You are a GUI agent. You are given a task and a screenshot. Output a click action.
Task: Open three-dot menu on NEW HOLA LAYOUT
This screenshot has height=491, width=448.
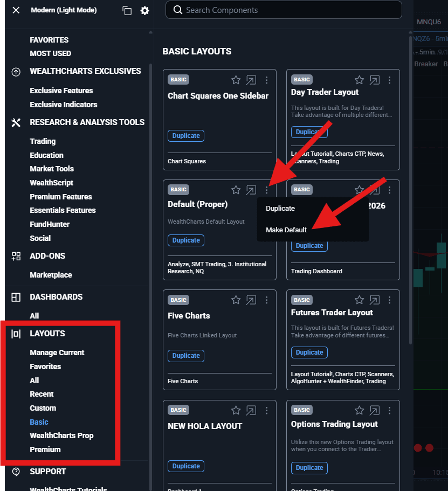(x=267, y=410)
